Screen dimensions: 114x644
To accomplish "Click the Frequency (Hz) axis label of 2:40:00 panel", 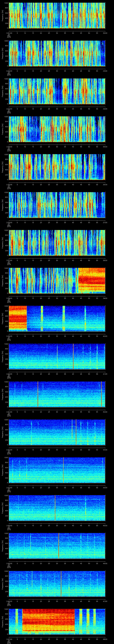I will click(x=3, y=356).
